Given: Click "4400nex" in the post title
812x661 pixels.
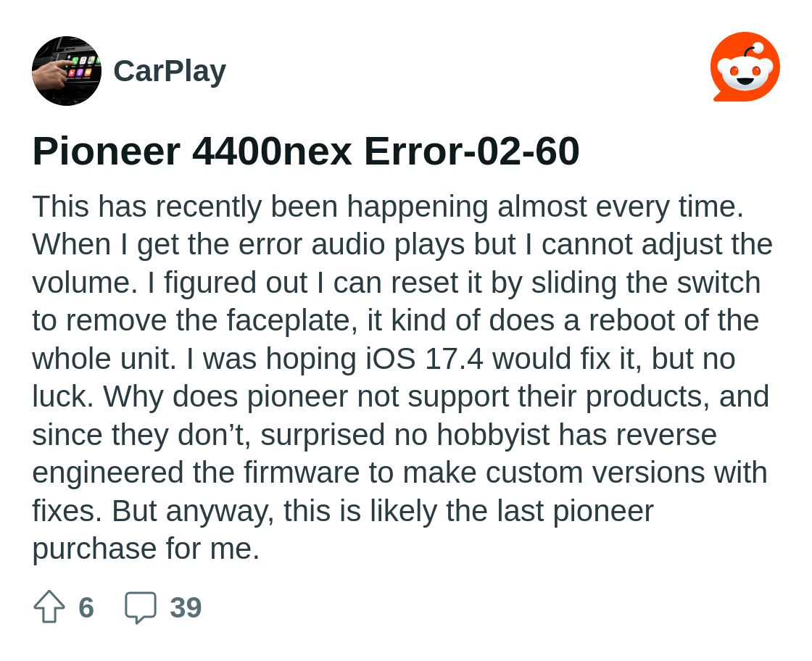Looking at the screenshot, I should coord(272,151).
